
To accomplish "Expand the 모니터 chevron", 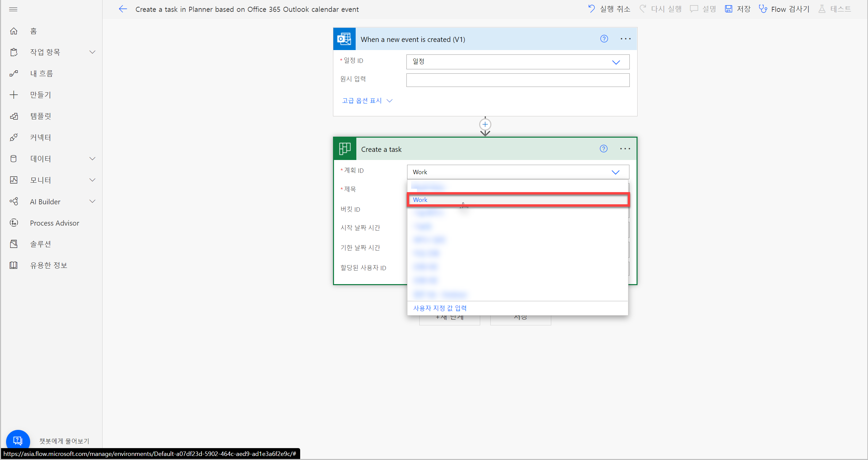I will click(x=92, y=180).
